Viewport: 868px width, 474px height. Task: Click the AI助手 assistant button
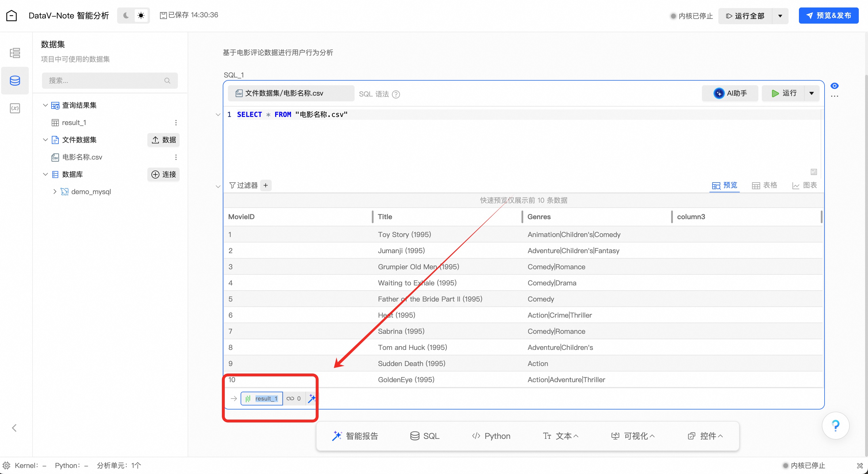click(x=730, y=93)
